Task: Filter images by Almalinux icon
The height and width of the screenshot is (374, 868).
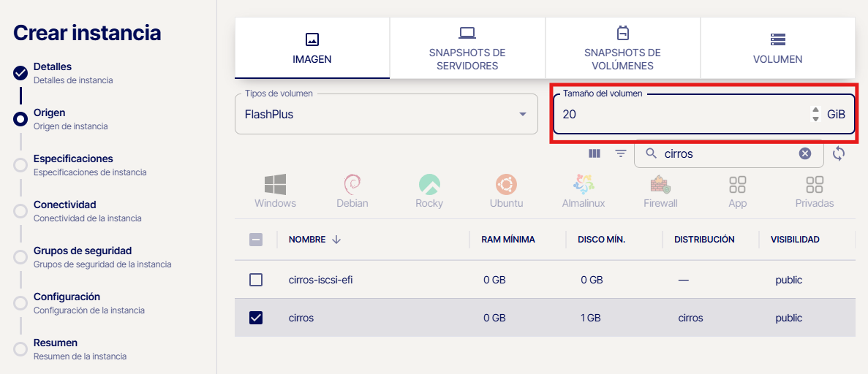Action: 583,191
